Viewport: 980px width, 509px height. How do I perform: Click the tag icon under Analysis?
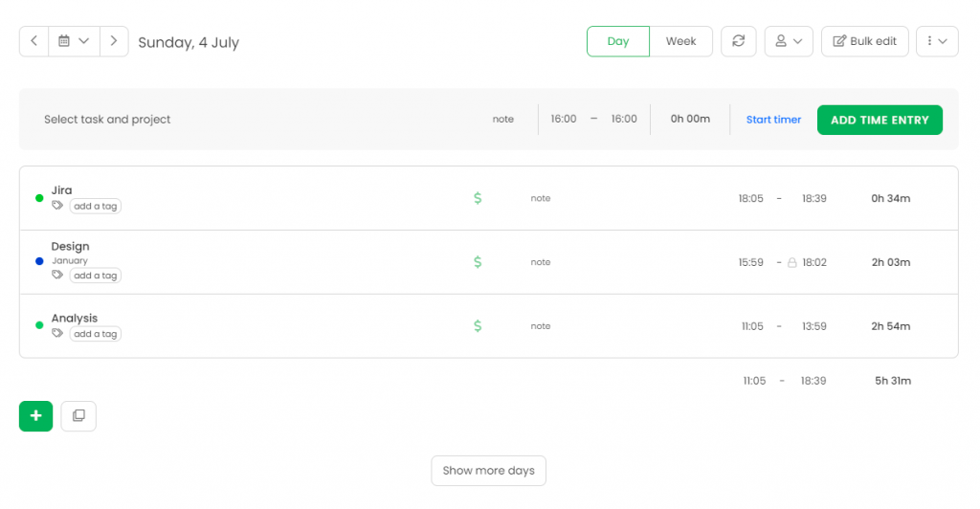[x=57, y=334]
